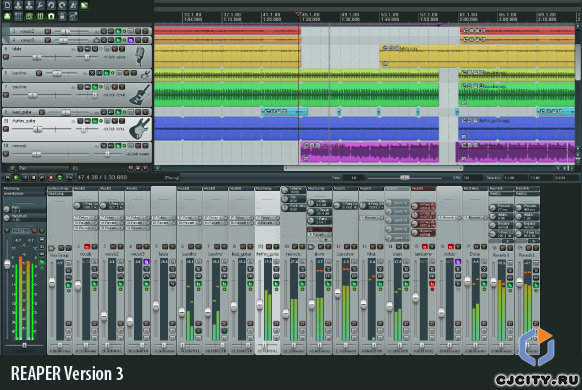582x390 pixels.
Task: Click the Open Project toolbar icon
Action: (x=18, y=5)
